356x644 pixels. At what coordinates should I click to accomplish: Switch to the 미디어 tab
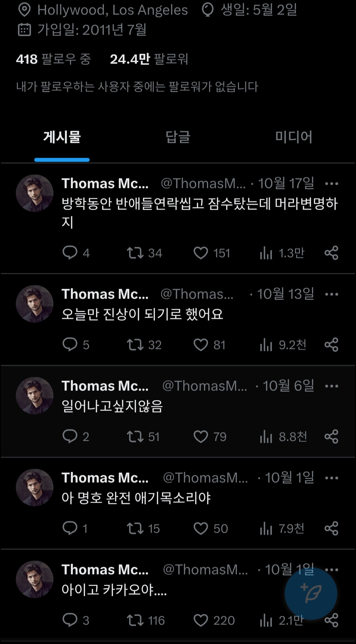293,137
